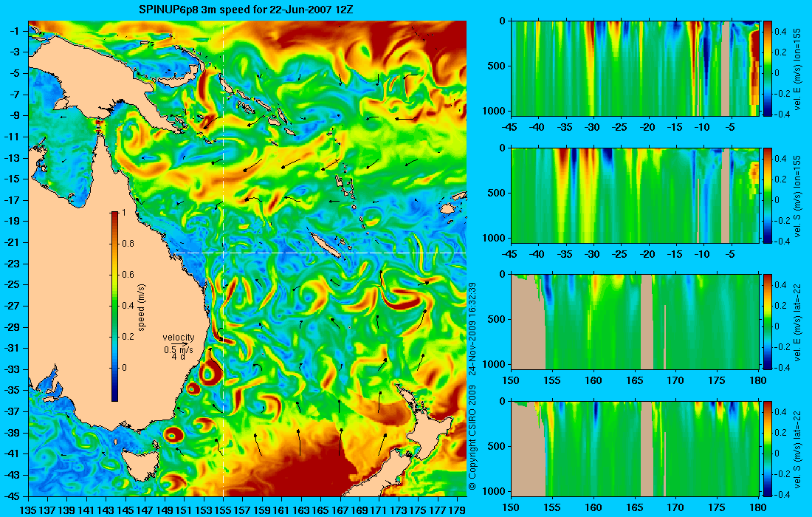This screenshot has height=517, width=812.
Task: Click the '-20' latitude tick under the vel. S lon=155 panel
Action: [x=647, y=254]
